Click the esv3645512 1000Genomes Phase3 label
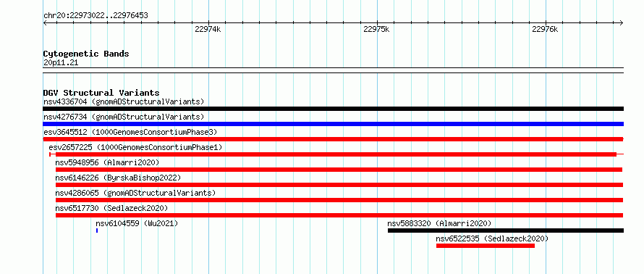Viewport: 644px width, 274px height. 130,132
